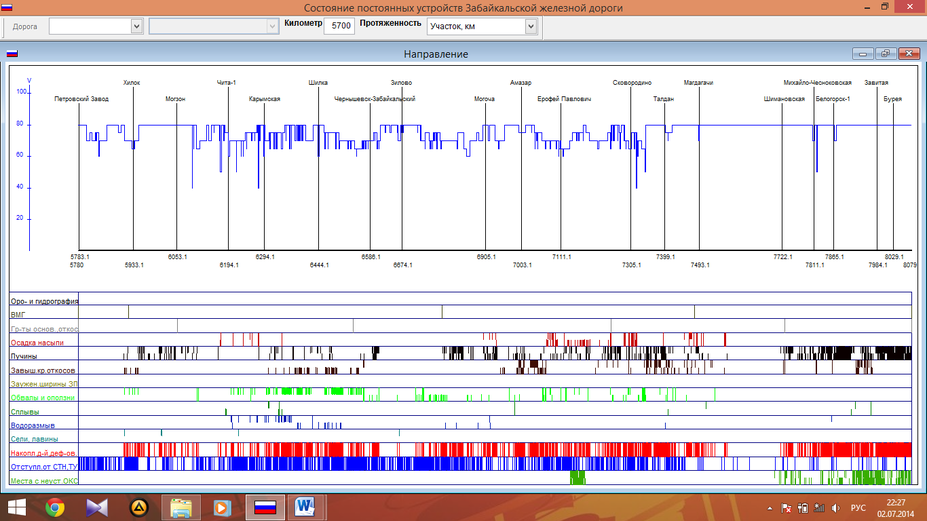Open the Протяженность 'Участок, км' dropdown
This screenshot has height=521, width=927.
[531, 26]
